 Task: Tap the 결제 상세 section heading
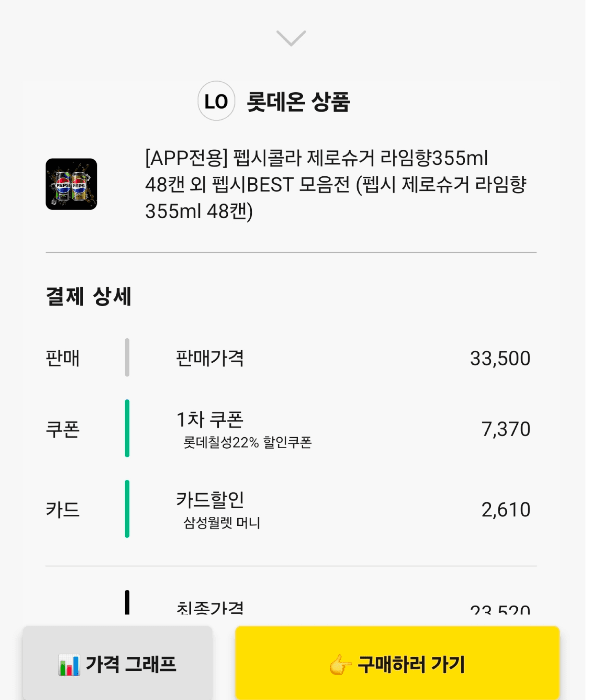[89, 296]
